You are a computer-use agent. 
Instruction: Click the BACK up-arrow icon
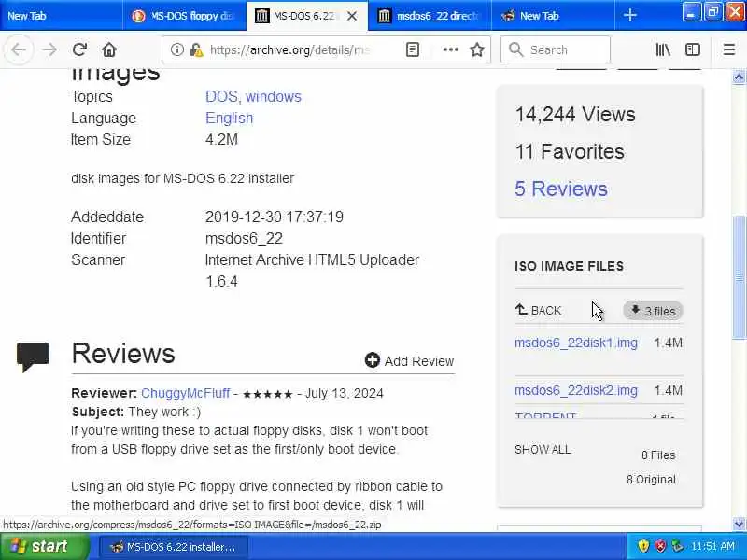point(521,310)
